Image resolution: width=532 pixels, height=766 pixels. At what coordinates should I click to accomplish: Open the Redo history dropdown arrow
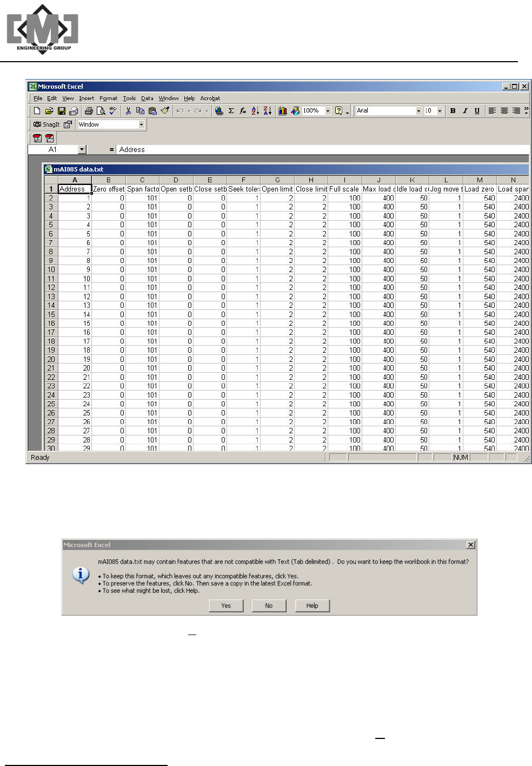coord(207,111)
